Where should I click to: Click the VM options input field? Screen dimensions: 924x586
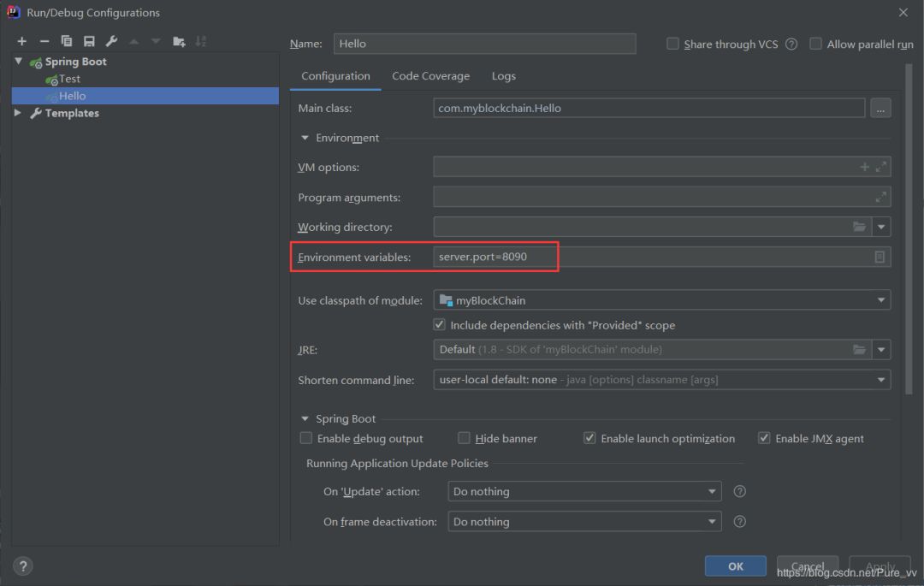[642, 167]
